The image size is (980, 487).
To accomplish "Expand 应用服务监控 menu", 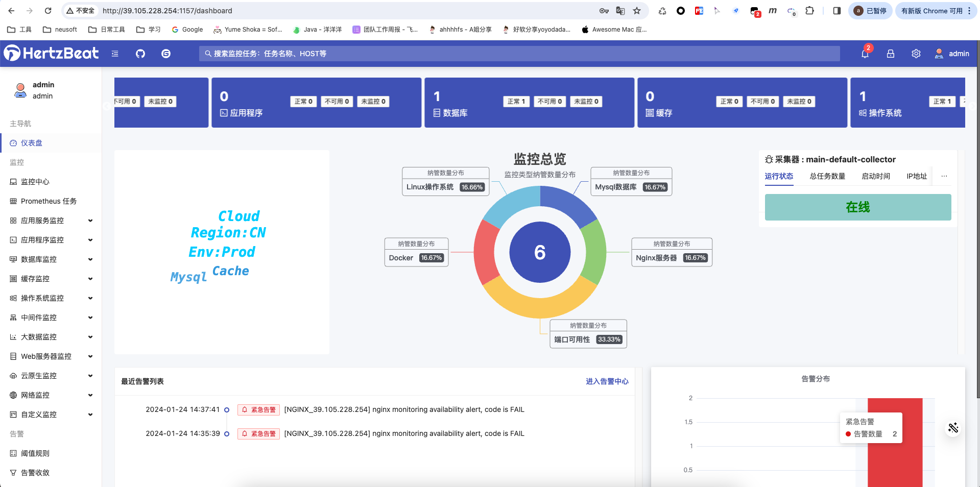I will coord(50,221).
